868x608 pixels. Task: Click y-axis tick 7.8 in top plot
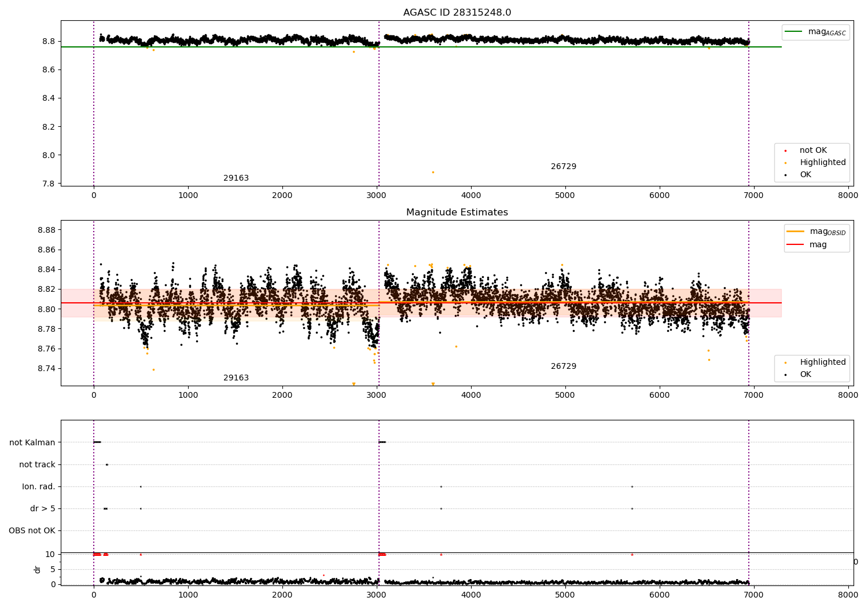[49, 184]
